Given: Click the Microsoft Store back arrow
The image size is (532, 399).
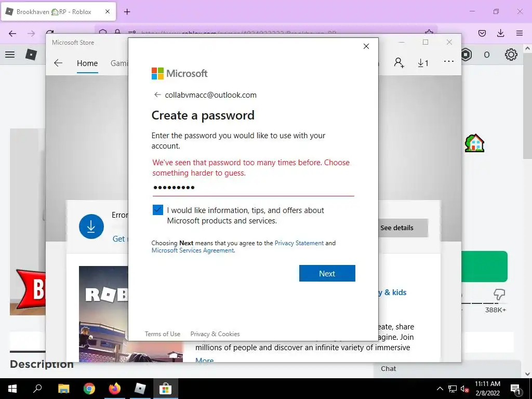Looking at the screenshot, I should 58,63.
